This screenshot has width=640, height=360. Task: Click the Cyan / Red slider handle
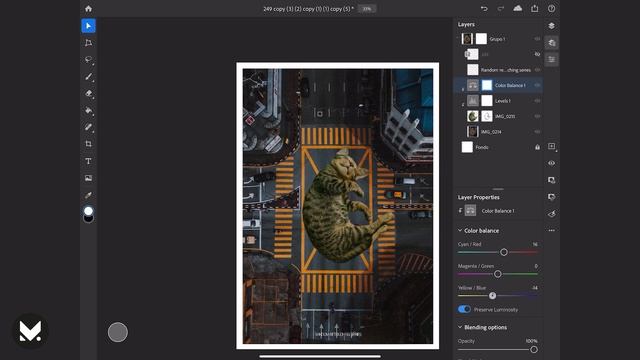pyautogui.click(x=504, y=252)
